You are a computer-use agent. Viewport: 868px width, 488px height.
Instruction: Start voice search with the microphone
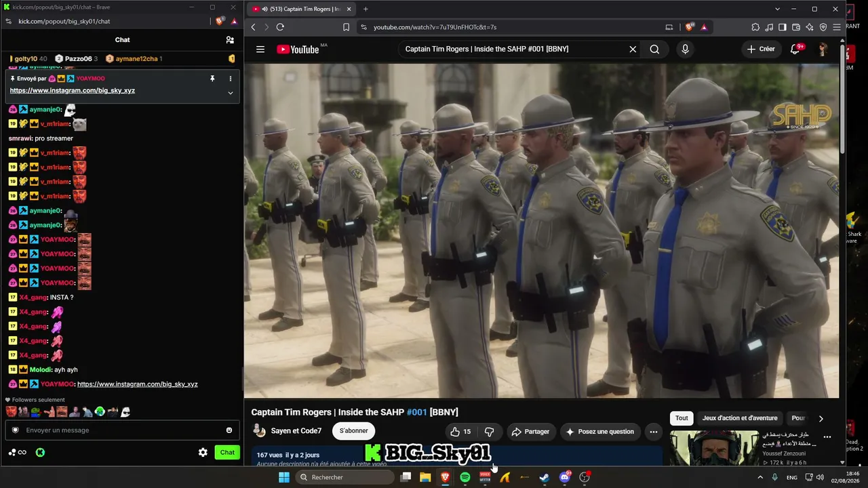point(685,49)
